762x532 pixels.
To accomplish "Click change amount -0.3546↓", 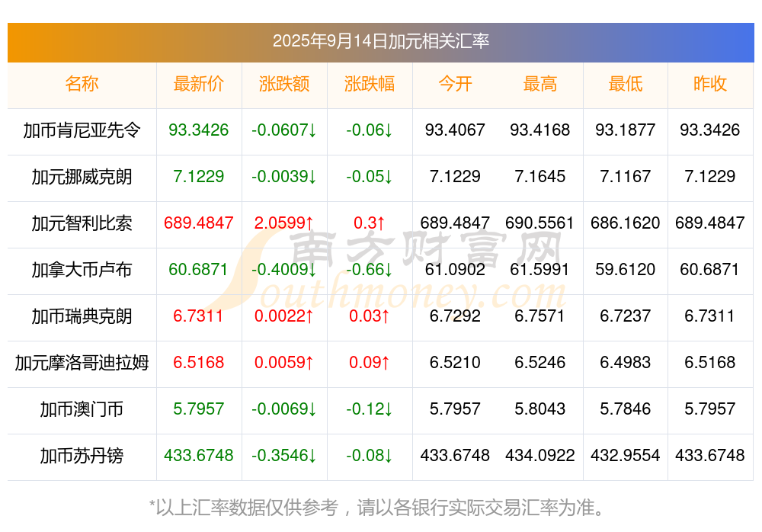I will click(284, 456).
